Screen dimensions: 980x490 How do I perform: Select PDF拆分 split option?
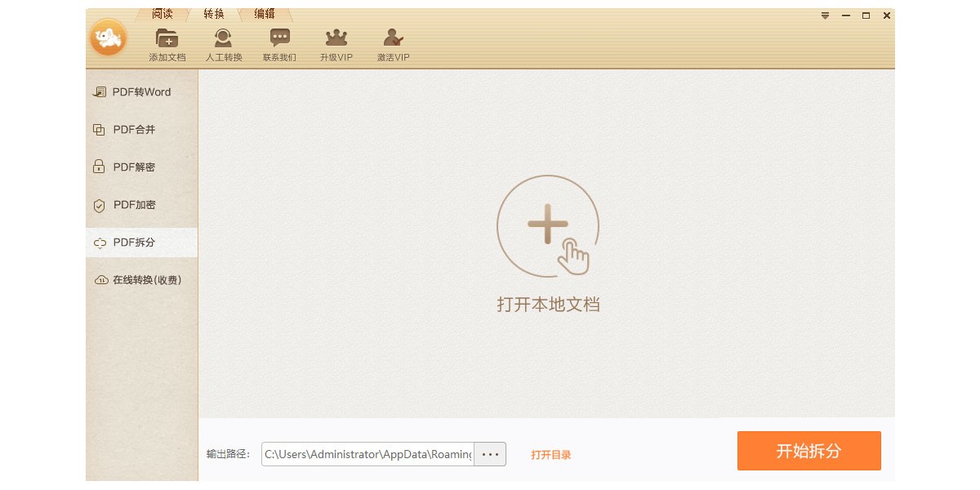133,243
